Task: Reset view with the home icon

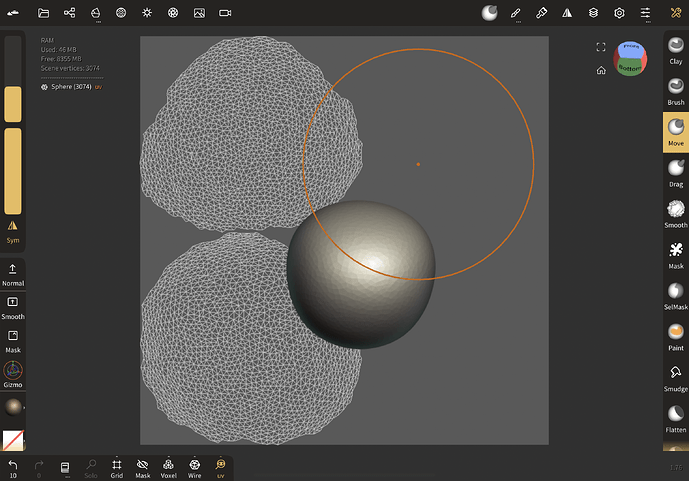Action: (x=601, y=70)
